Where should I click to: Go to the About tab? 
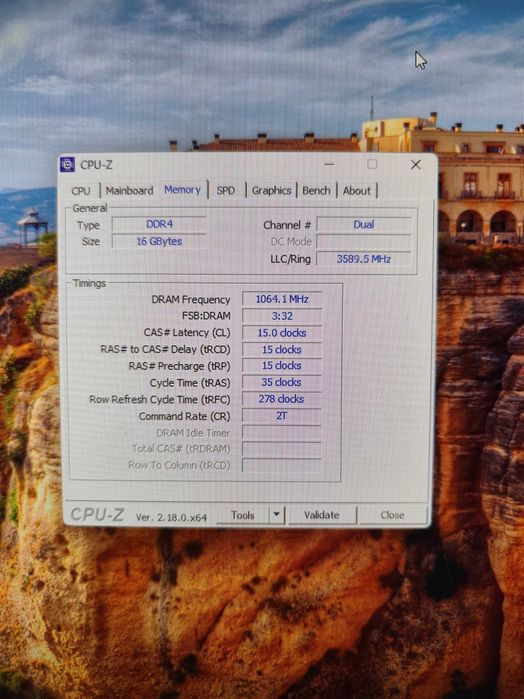click(x=357, y=191)
